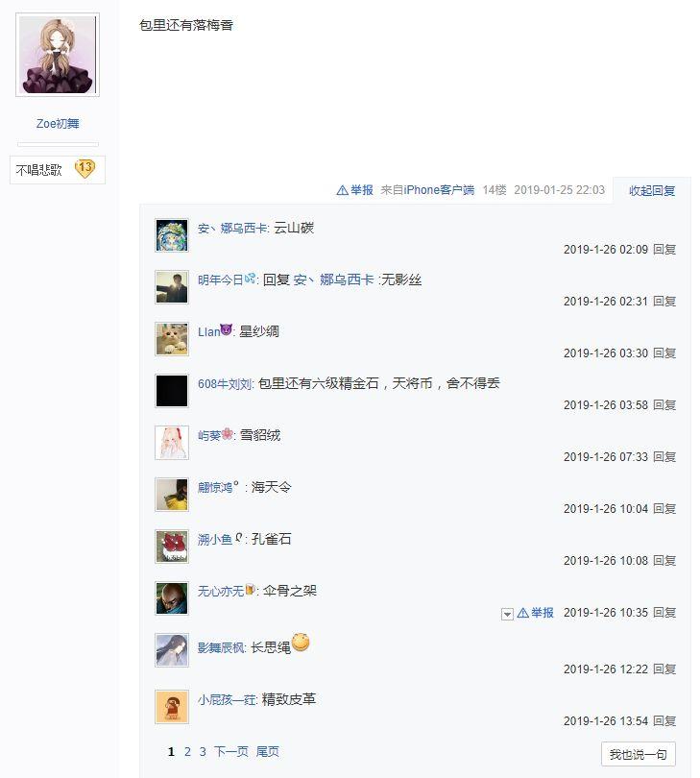
Task: Click the level 13 badge icon
Action: 84,169
